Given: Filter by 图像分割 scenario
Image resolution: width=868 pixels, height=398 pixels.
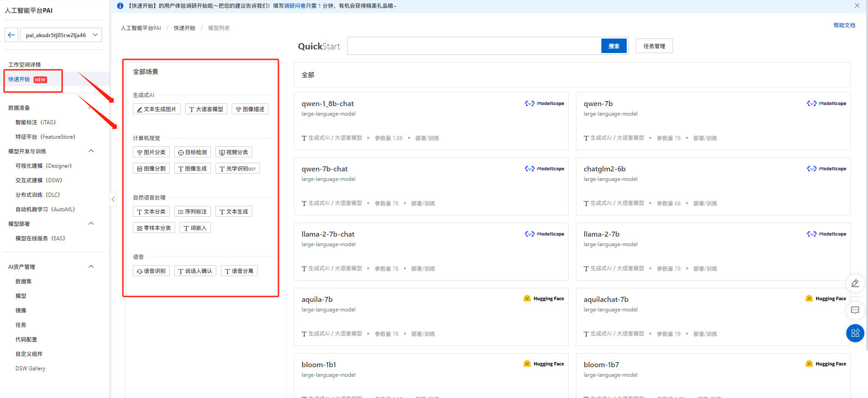Looking at the screenshot, I should [151, 169].
